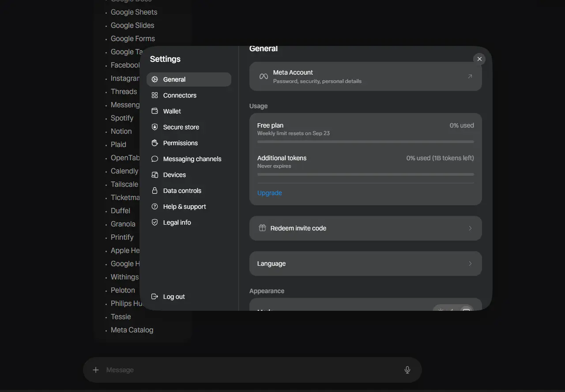Click the plus attachment icon beside Message

coord(96,370)
